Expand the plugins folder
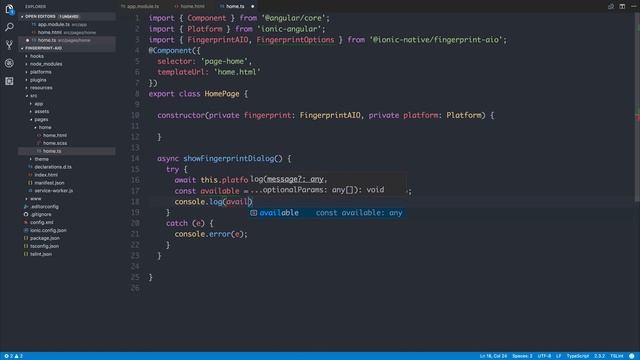640x360 pixels. point(38,80)
